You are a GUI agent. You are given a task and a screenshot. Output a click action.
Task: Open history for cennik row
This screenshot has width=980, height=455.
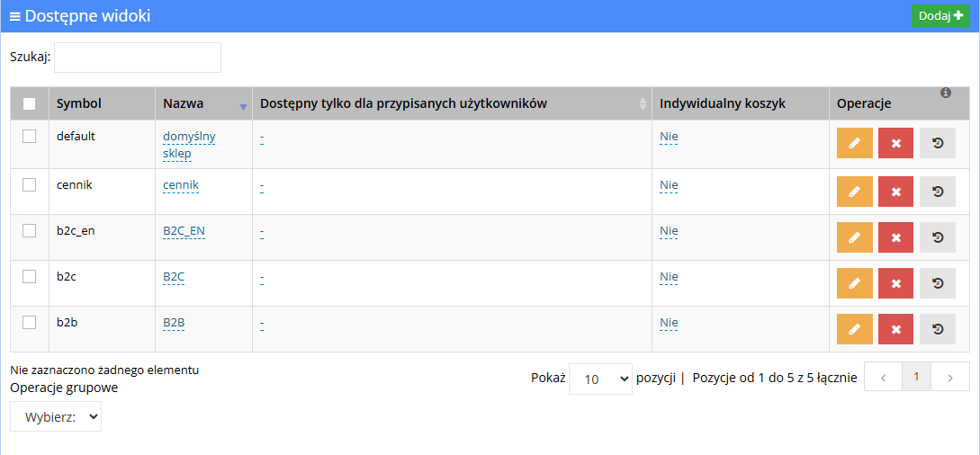pyautogui.click(x=938, y=192)
